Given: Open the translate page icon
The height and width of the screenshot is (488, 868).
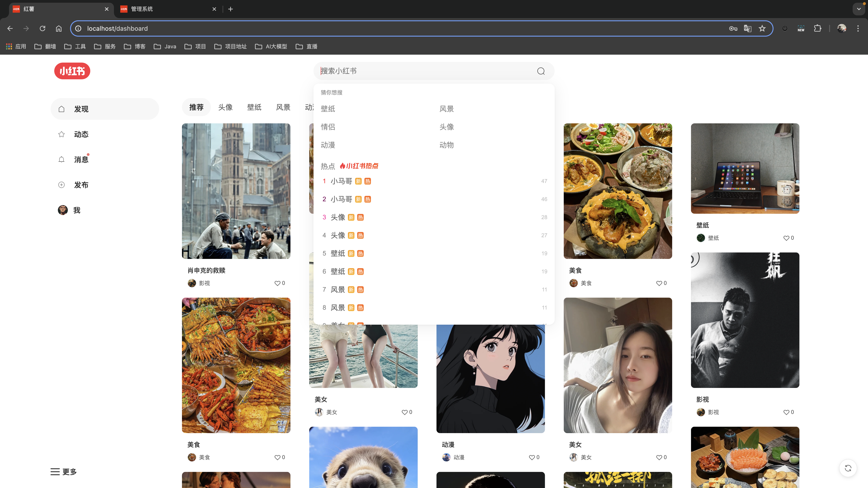Looking at the screenshot, I should click(x=748, y=29).
